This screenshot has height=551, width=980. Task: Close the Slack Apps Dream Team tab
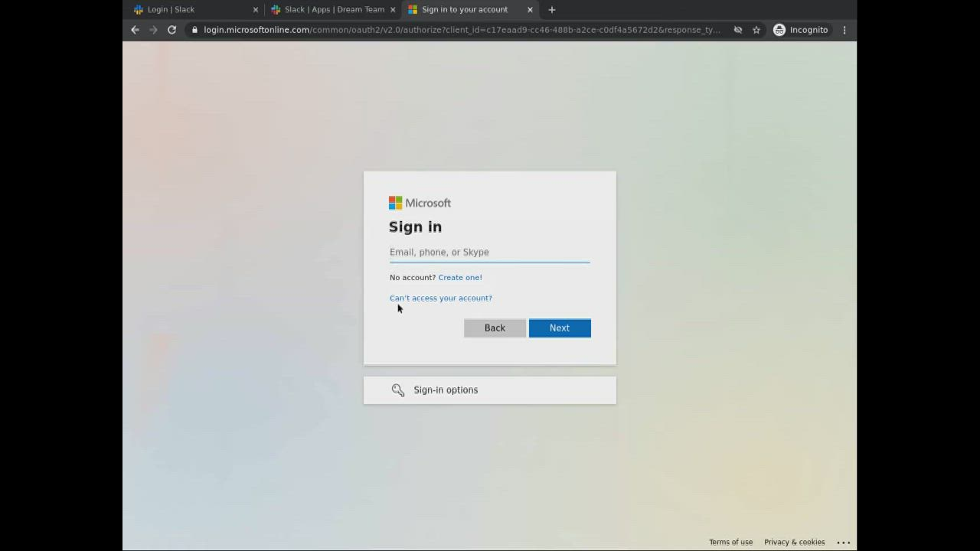click(393, 9)
